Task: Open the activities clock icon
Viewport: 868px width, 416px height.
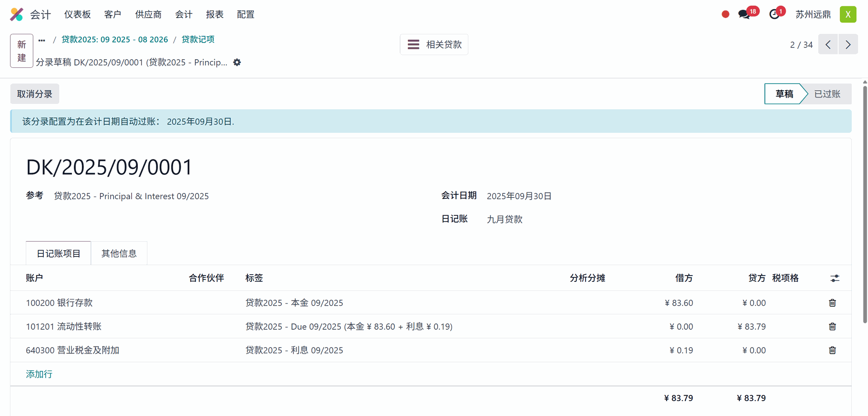Action: (774, 14)
